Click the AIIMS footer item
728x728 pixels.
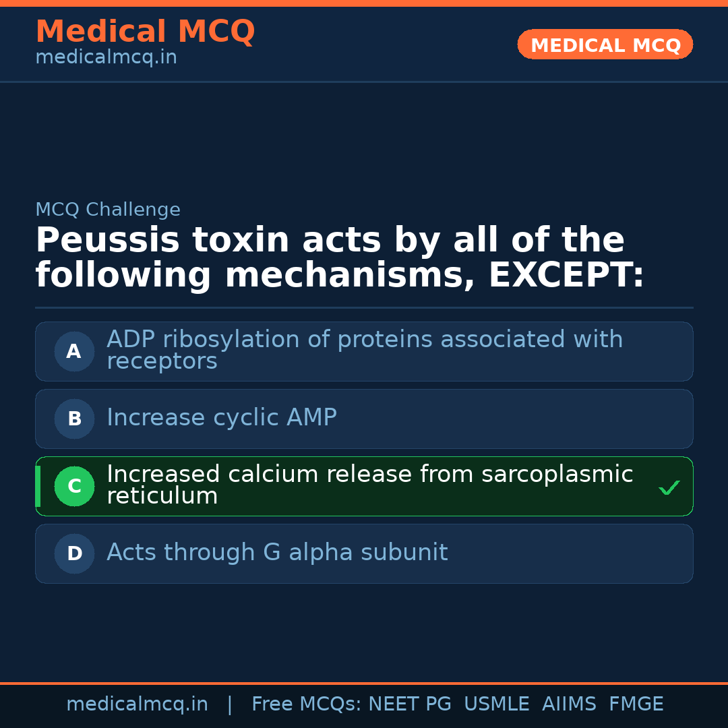[x=569, y=704]
